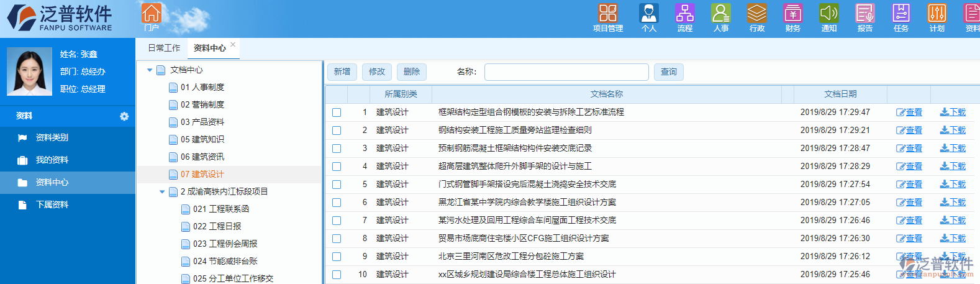Screen dimensions: 980x284
Task: Tick the checkbox for row 1
Action: pyautogui.click(x=337, y=112)
